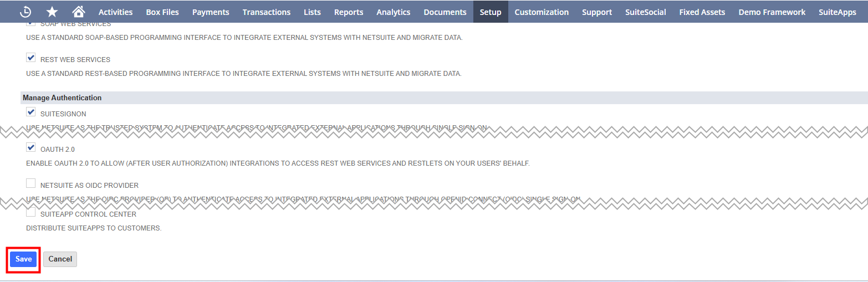Image resolution: width=868 pixels, height=282 pixels.
Task: Click the blue Save button
Action: pyautogui.click(x=23, y=259)
